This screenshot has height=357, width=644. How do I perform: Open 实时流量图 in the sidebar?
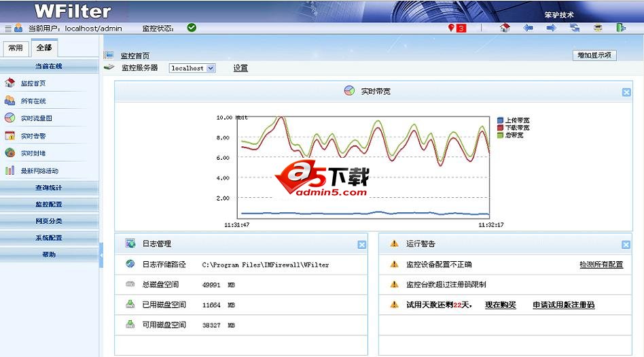[x=37, y=118]
